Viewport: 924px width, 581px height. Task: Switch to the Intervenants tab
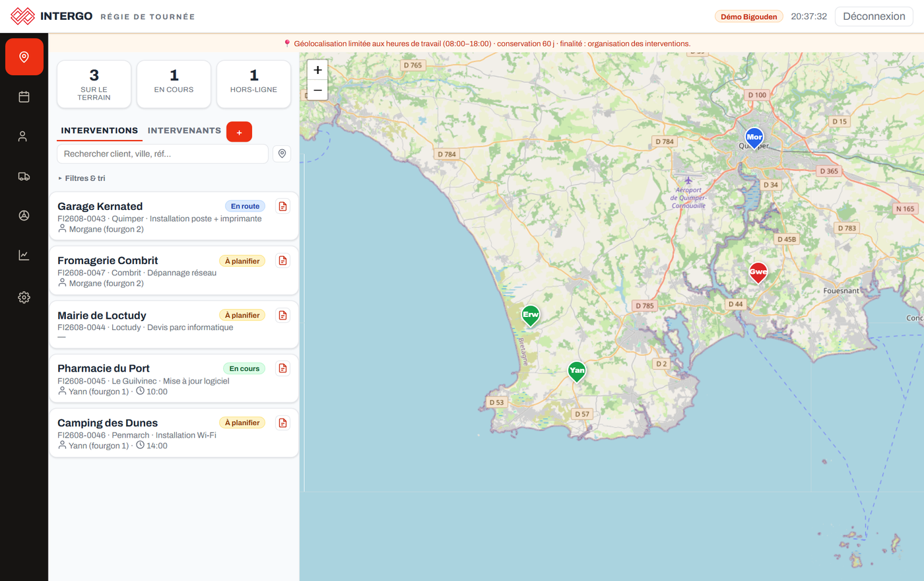coord(184,131)
